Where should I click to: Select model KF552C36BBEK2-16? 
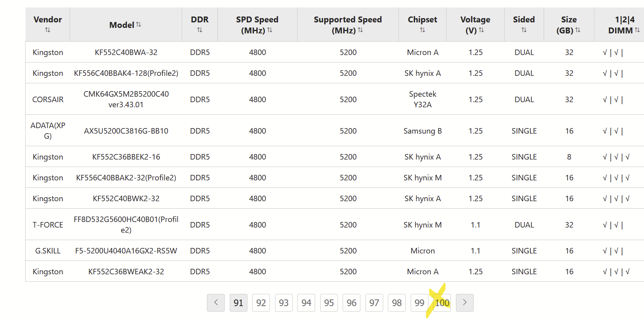pyautogui.click(x=126, y=157)
